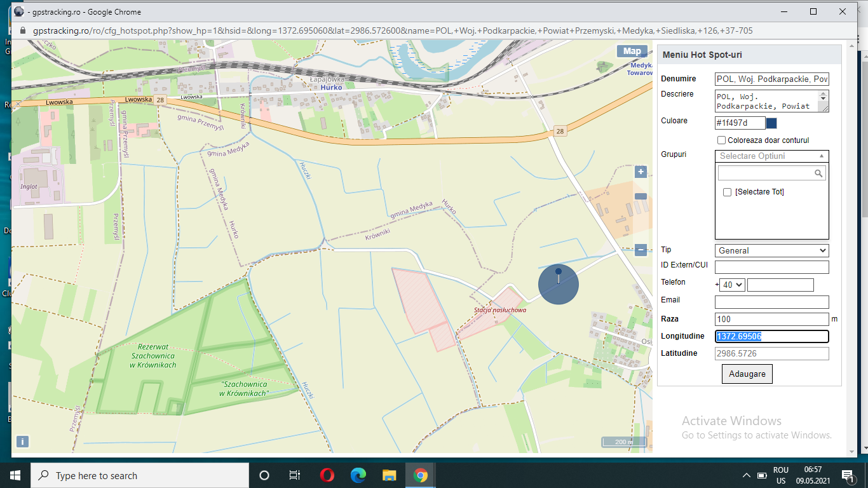868x488 pixels.
Task: Open the Grupuri Selectare Optiuni dropdown
Action: (x=771, y=156)
